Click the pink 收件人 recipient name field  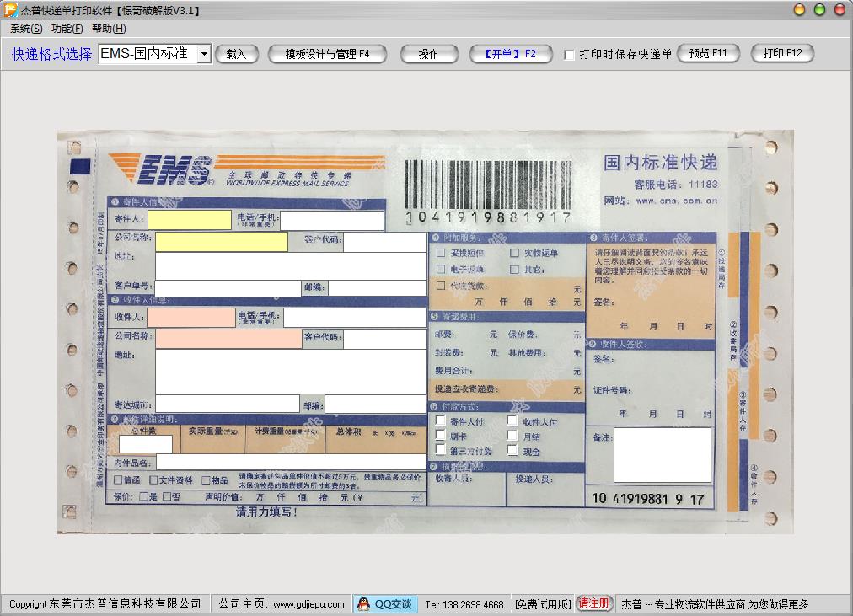point(191,318)
